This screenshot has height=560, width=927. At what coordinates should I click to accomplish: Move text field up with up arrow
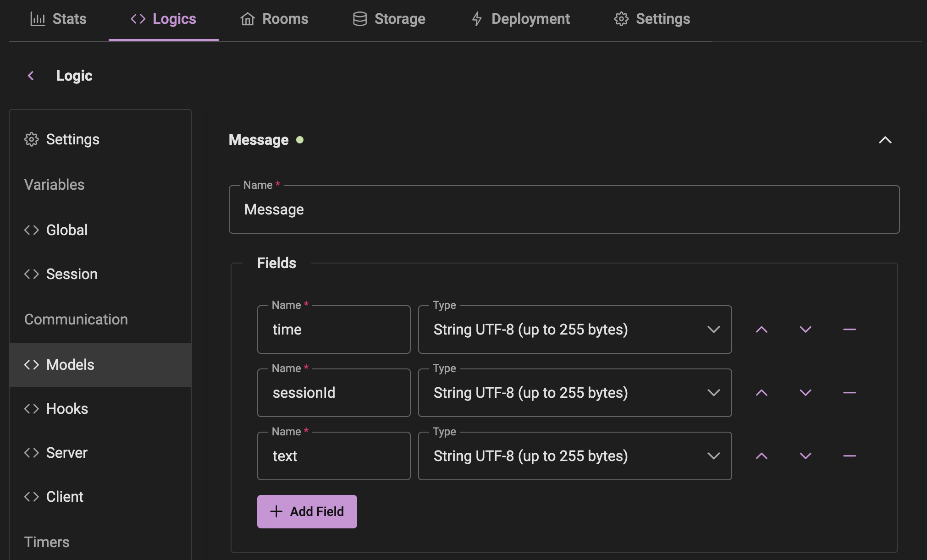(761, 456)
